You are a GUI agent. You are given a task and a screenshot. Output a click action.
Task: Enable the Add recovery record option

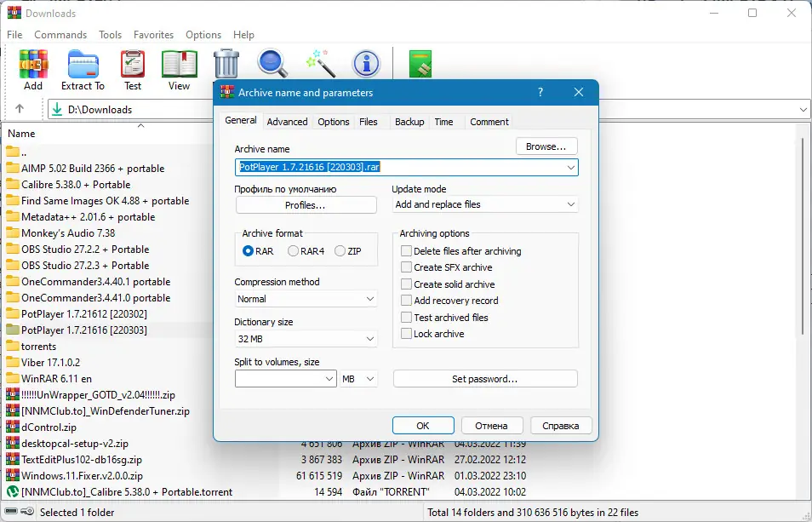(407, 301)
